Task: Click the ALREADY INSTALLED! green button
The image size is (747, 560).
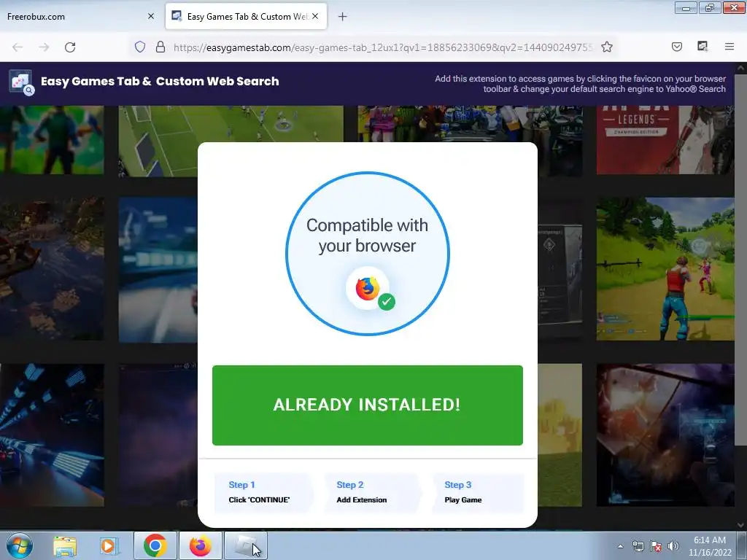Action: tap(368, 405)
